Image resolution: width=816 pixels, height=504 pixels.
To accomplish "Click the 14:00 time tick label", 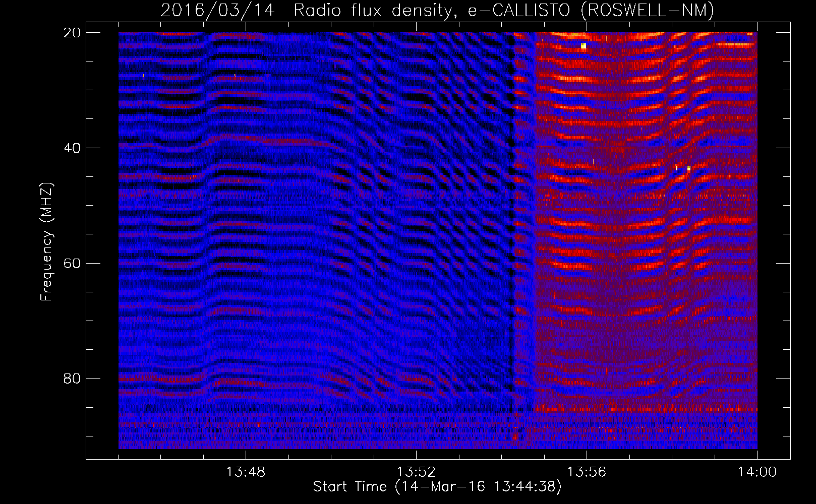I will [757, 472].
